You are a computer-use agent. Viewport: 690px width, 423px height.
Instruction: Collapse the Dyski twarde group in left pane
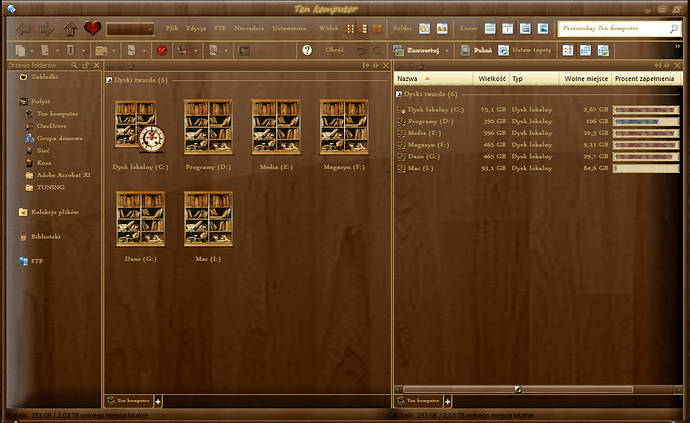(108, 78)
